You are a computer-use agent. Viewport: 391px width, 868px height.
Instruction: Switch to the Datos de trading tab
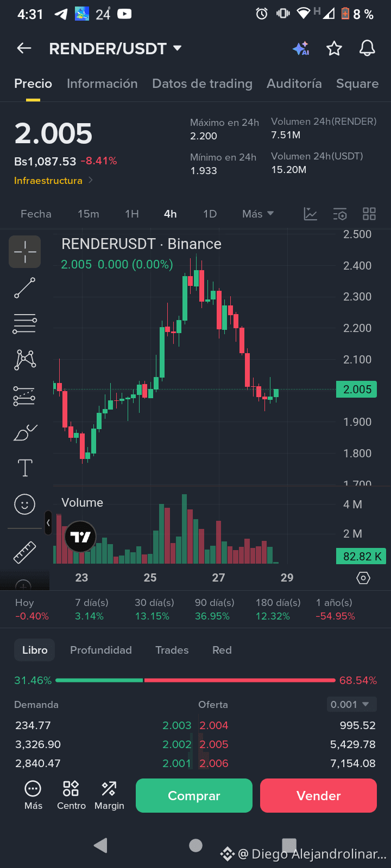[202, 84]
